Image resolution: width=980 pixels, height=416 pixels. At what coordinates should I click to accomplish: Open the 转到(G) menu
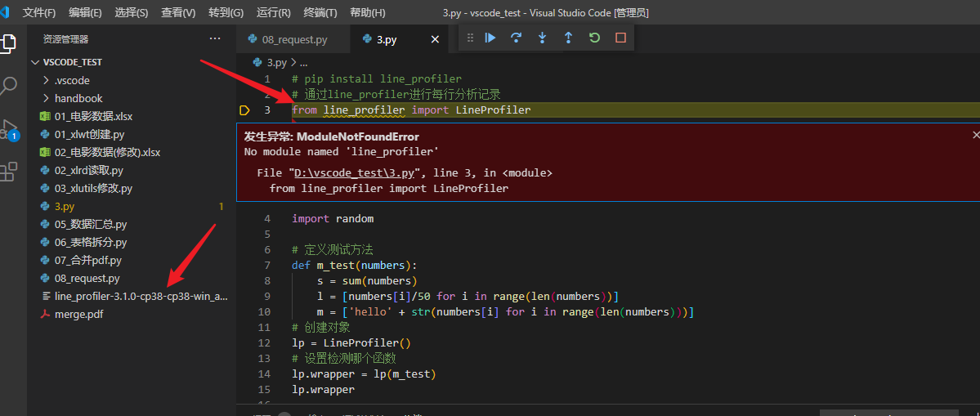tap(226, 12)
